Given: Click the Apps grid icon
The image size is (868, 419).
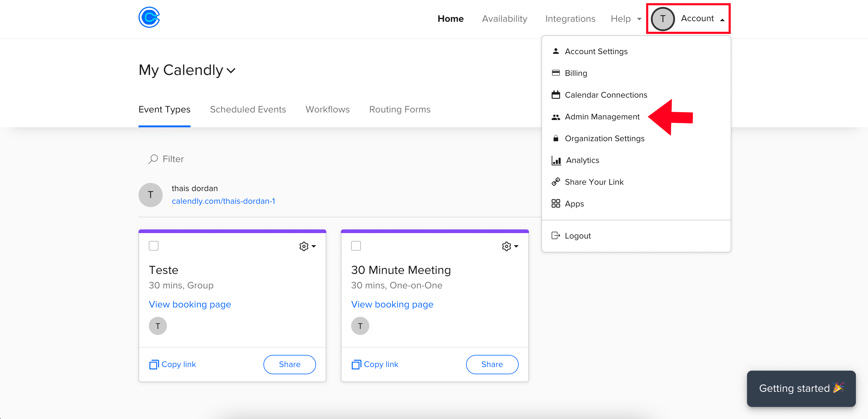Looking at the screenshot, I should click(x=556, y=204).
